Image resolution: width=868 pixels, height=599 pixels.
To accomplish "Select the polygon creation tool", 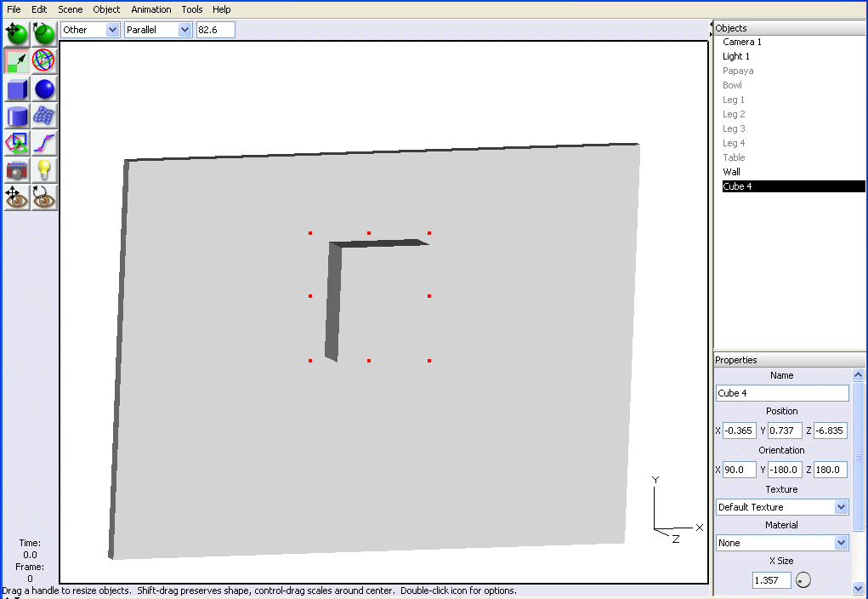I will point(17,143).
